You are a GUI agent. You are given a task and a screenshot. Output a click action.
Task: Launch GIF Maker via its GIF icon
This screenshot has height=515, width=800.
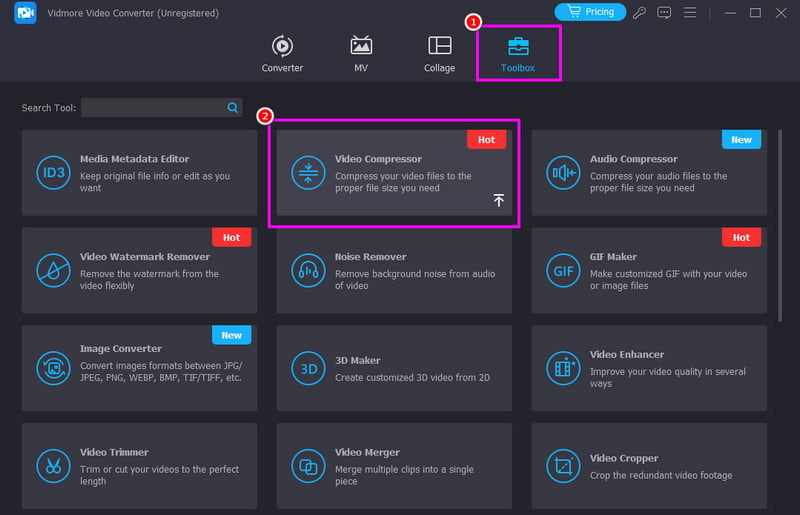click(563, 270)
